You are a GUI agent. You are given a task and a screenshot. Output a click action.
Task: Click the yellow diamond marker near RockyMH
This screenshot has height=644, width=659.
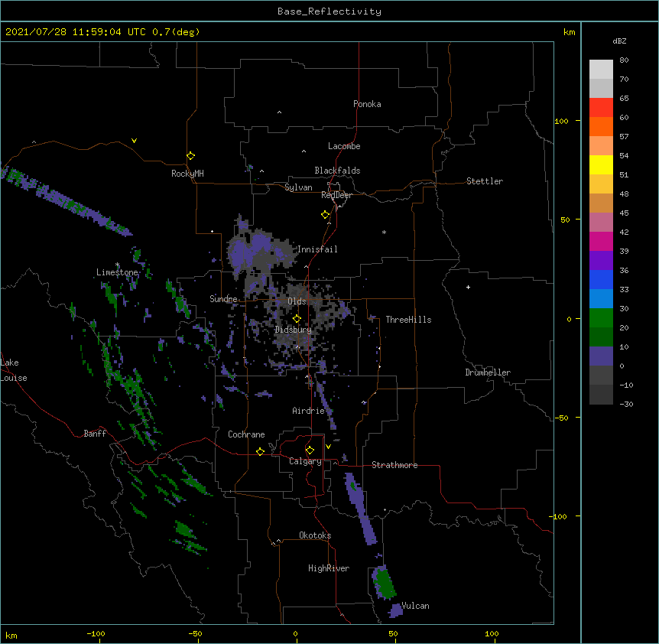point(190,156)
